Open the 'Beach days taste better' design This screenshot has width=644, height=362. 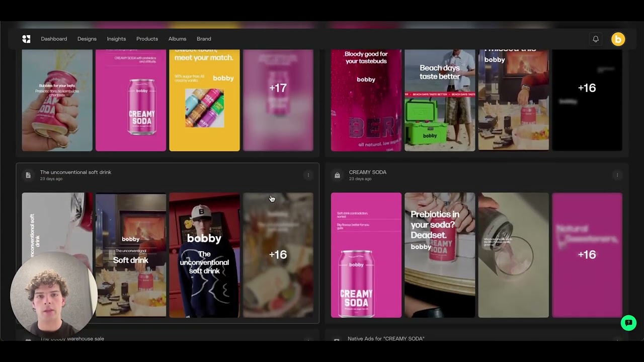pyautogui.click(x=440, y=100)
